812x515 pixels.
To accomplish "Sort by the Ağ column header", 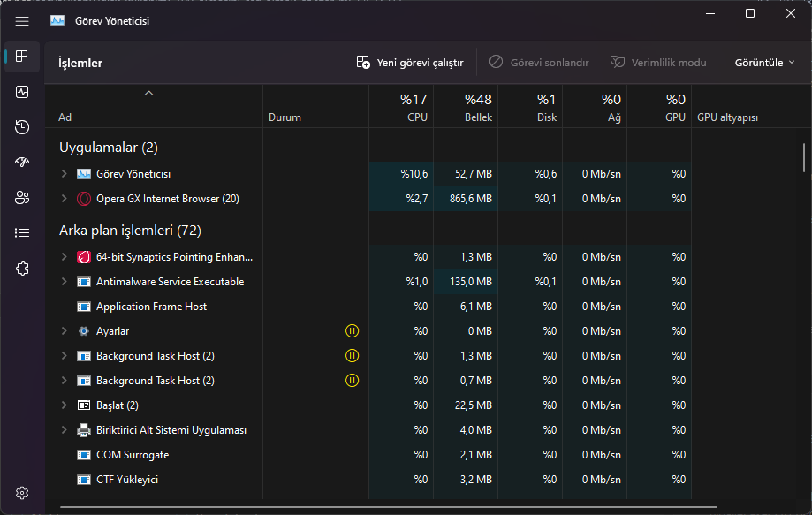I will (x=595, y=107).
